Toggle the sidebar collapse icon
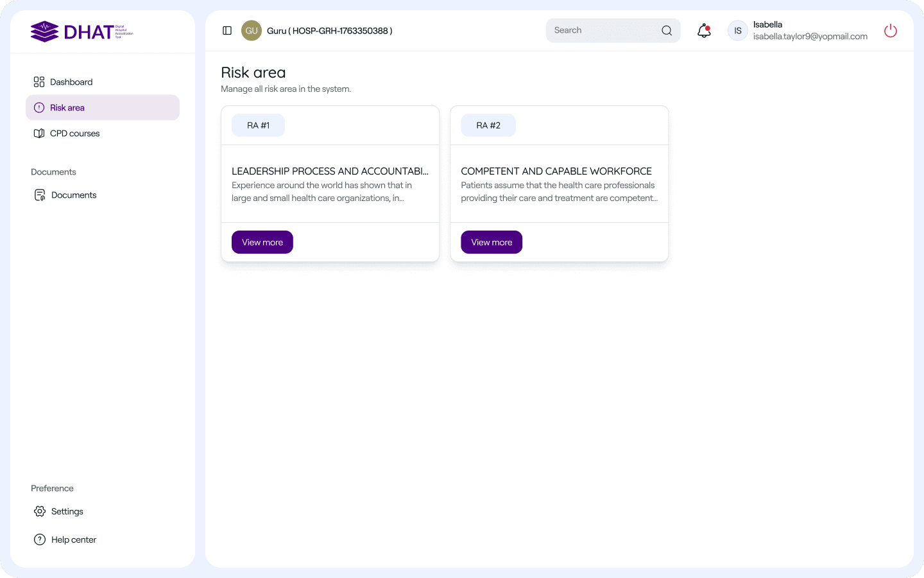 (227, 31)
